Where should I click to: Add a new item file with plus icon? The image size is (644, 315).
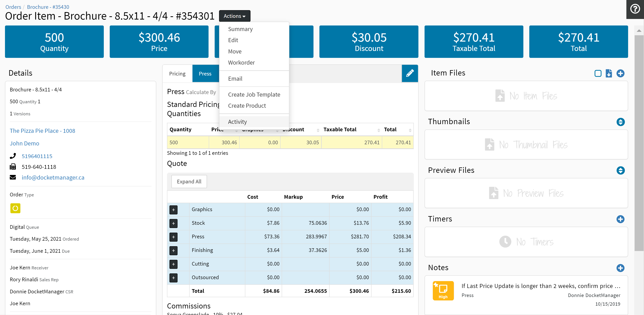[620, 73]
